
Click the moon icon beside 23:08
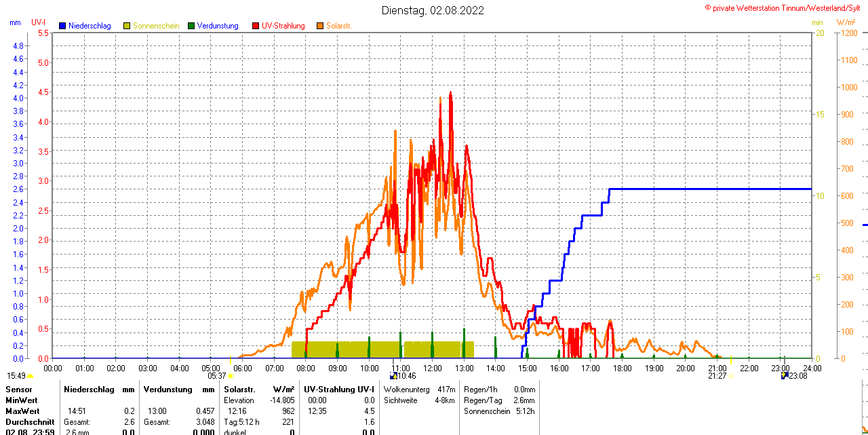click(785, 375)
